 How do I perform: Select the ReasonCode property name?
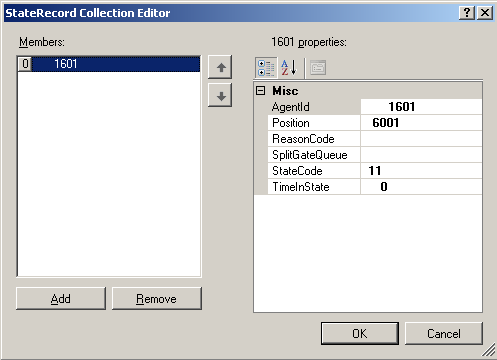(x=314, y=139)
